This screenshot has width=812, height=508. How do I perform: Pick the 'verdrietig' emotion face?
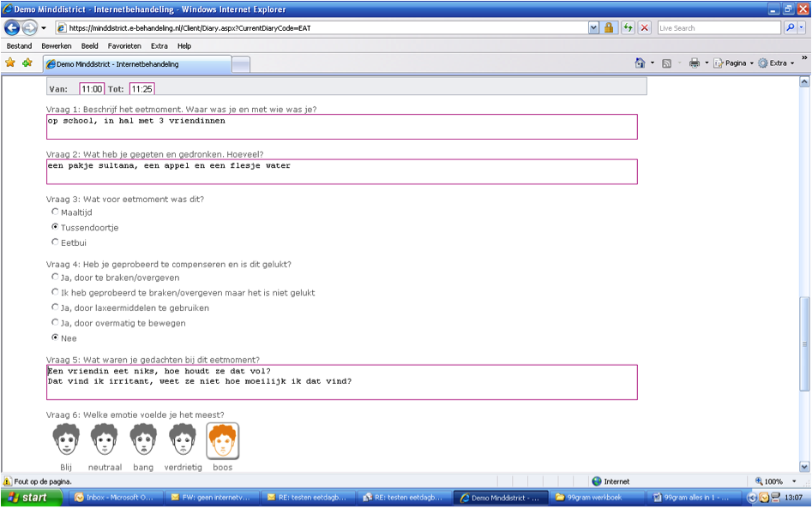point(182,440)
